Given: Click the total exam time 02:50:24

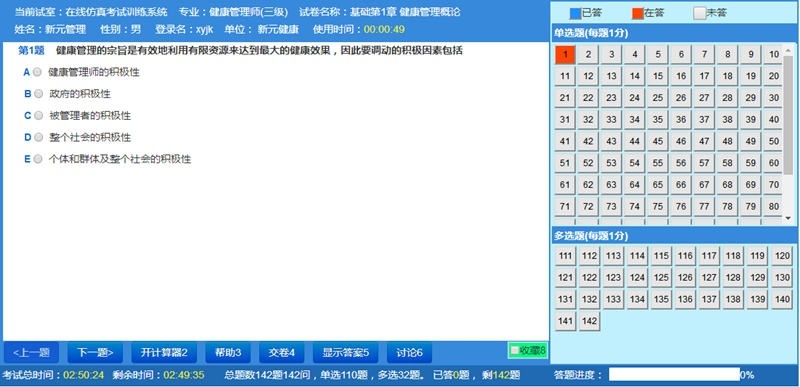Looking at the screenshot, I should 84,375.
